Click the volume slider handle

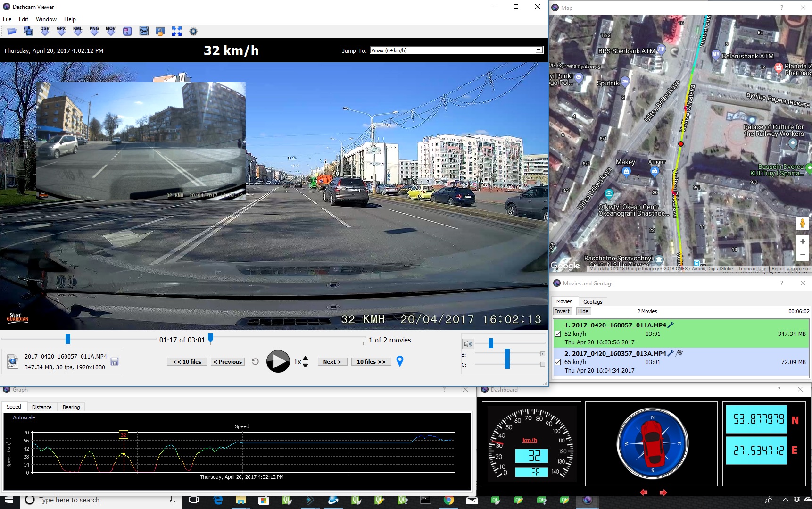click(491, 343)
